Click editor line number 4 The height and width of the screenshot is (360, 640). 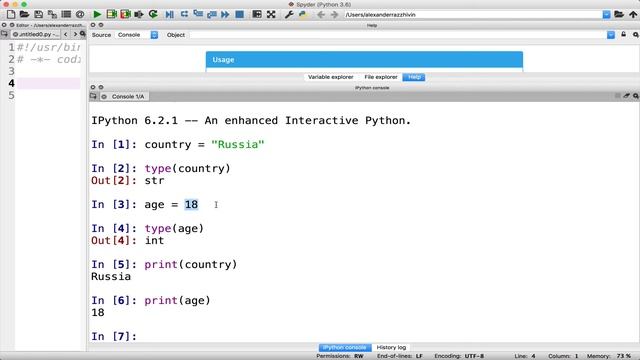click(x=11, y=83)
